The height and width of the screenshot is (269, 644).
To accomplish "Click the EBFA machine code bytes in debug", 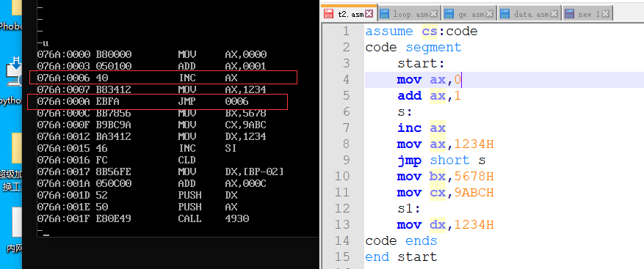I will 108,101.
